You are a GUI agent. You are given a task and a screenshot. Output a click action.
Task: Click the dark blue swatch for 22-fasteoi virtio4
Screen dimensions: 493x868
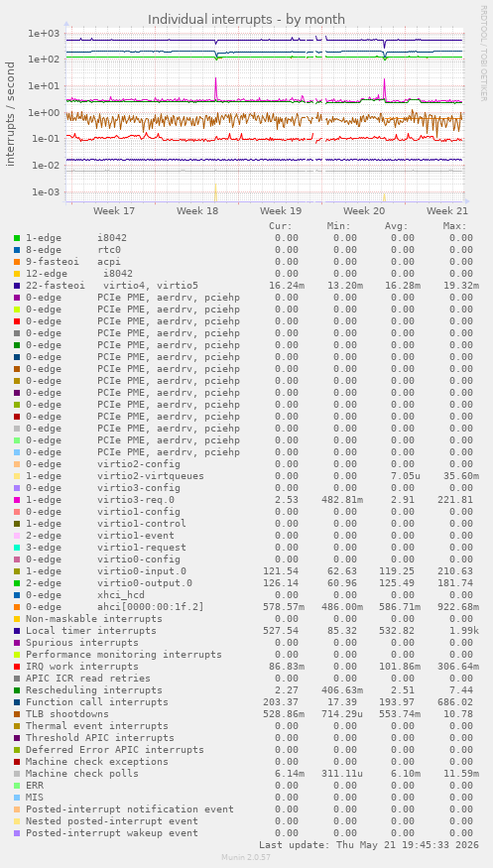click(17, 286)
